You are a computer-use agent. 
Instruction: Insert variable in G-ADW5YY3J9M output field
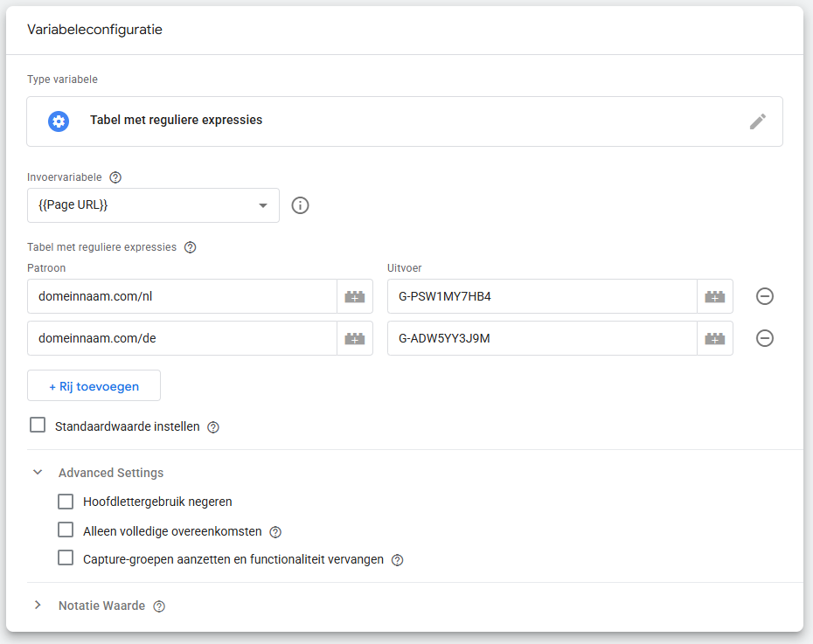[x=714, y=338]
